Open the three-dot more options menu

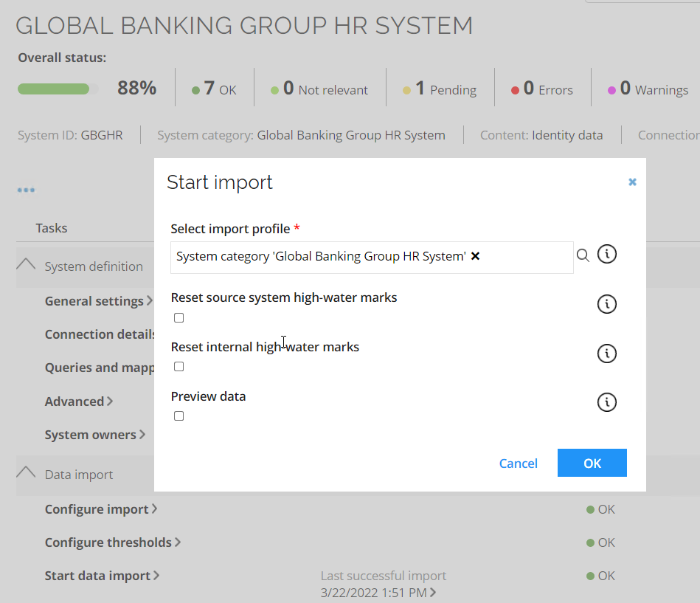click(26, 190)
